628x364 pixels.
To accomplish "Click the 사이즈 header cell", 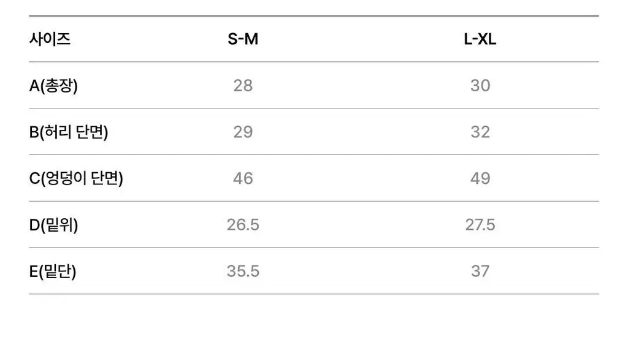I will pyautogui.click(x=50, y=39).
